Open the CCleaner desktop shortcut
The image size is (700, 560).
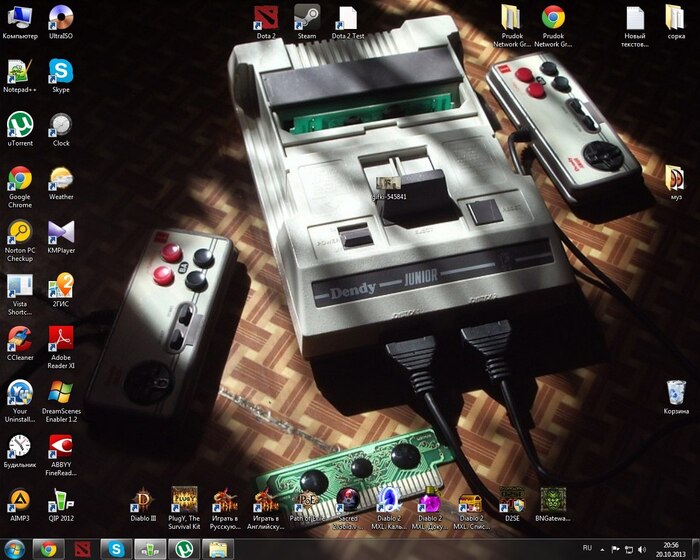point(20,339)
